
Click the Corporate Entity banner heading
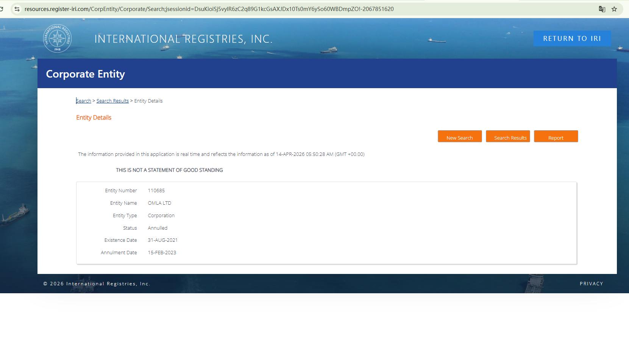coord(86,74)
